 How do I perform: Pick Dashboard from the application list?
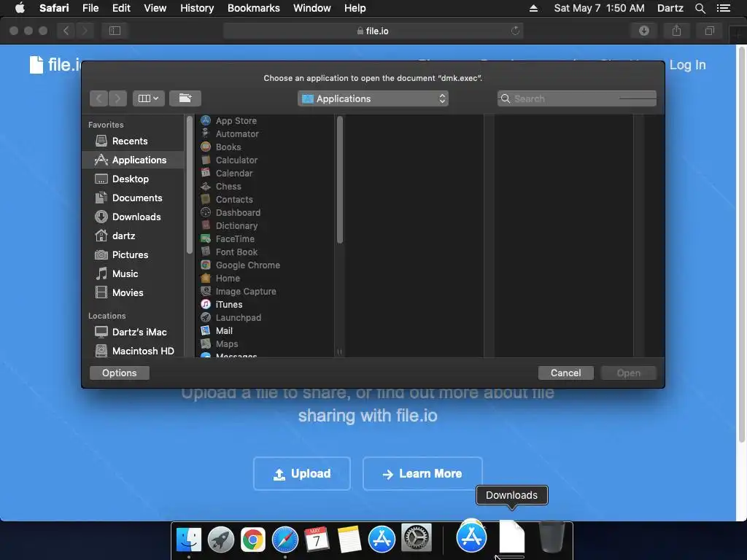(265, 212)
